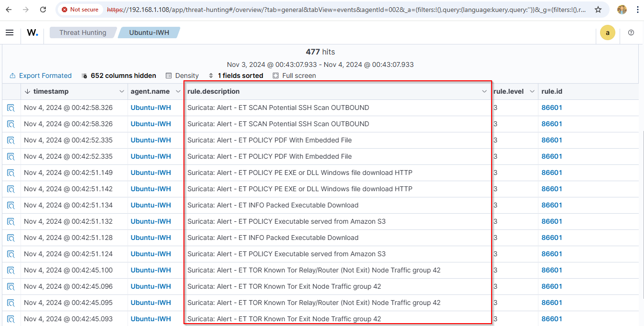Viewport: 644px width, 326px height.
Task: Open the Chrome three-dot menu
Action: (638, 9)
